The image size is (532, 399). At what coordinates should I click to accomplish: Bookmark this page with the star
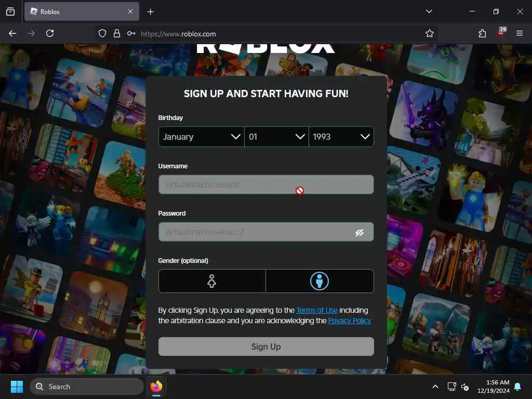pos(430,33)
